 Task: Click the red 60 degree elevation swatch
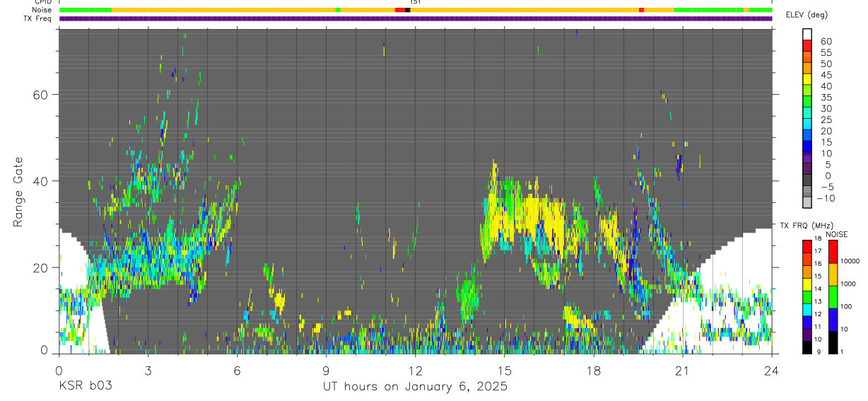807,47
